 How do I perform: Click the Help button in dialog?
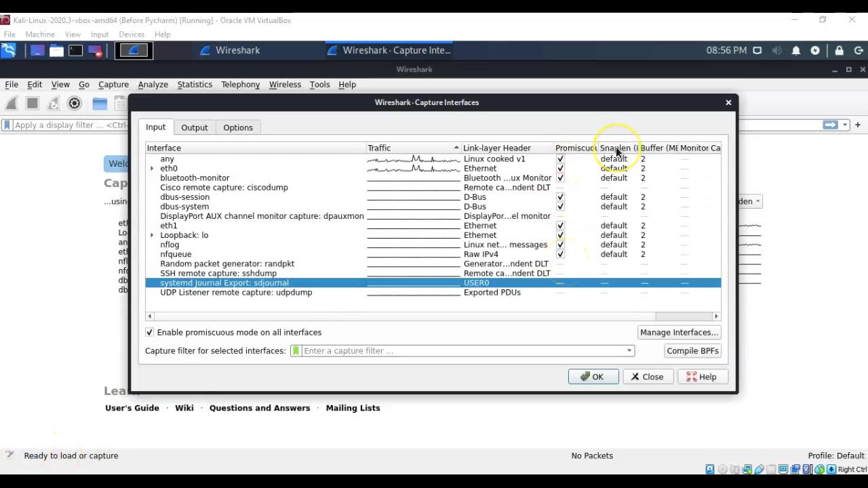click(701, 377)
